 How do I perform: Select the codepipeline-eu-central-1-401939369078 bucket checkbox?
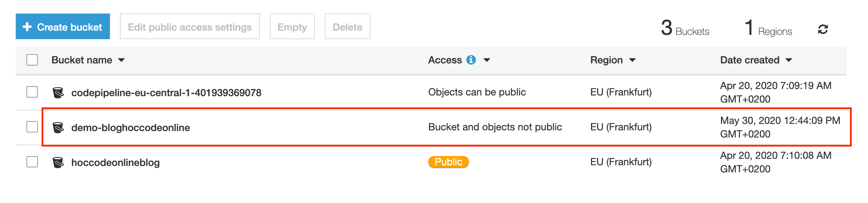coord(32,92)
